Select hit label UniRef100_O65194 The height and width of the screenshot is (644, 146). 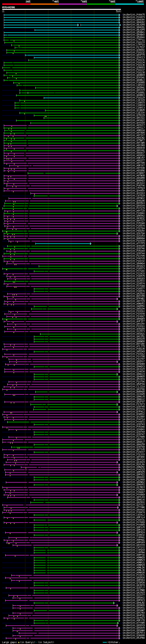tap(133, 309)
